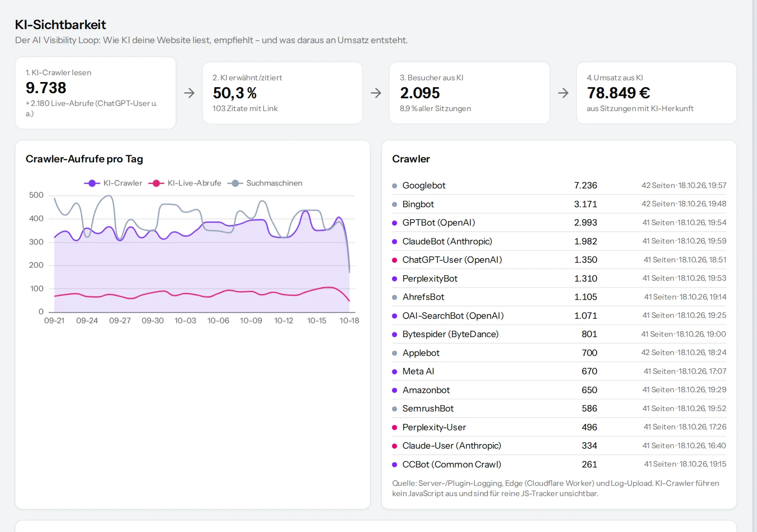Select the Besucher aus KI card
The height and width of the screenshot is (532, 757).
pyautogui.click(x=469, y=93)
